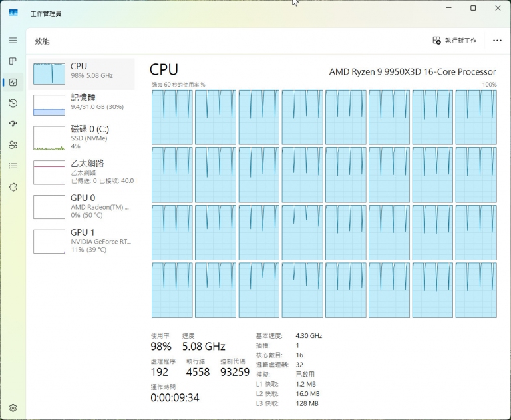
Task: Select the Performance page sidebar icon
Action: tap(13, 82)
